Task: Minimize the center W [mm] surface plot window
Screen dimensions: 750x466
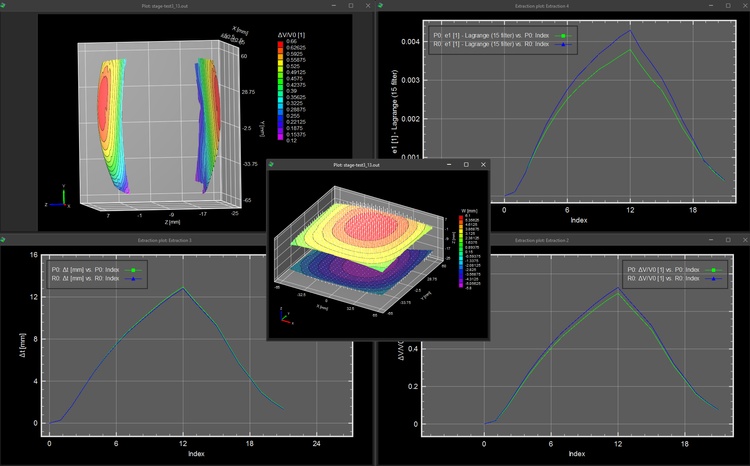Action: 447,164
